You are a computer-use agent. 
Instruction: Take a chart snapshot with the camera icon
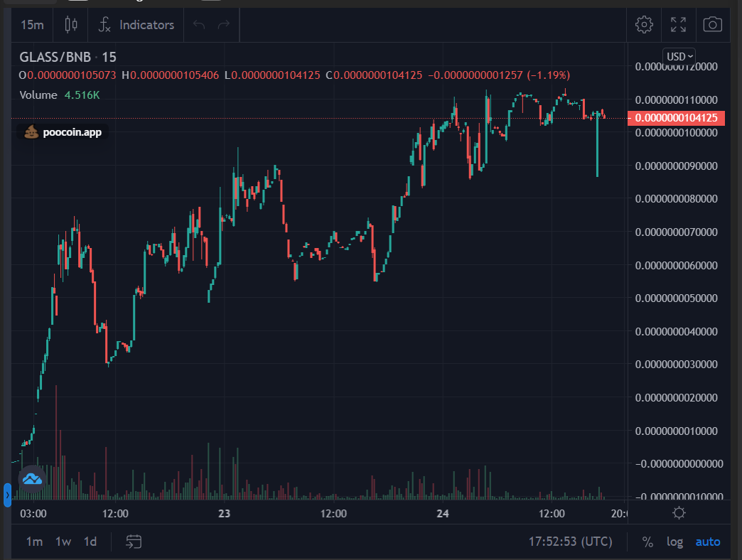point(712,25)
